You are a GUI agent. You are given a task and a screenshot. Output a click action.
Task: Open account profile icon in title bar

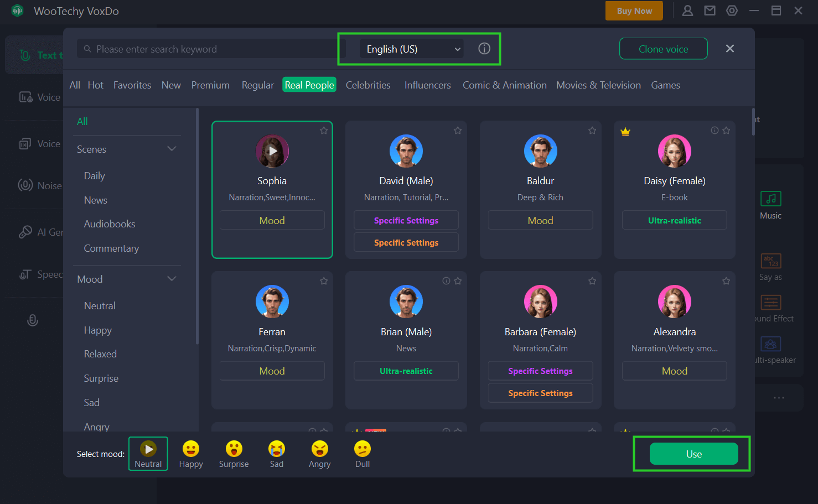687,11
